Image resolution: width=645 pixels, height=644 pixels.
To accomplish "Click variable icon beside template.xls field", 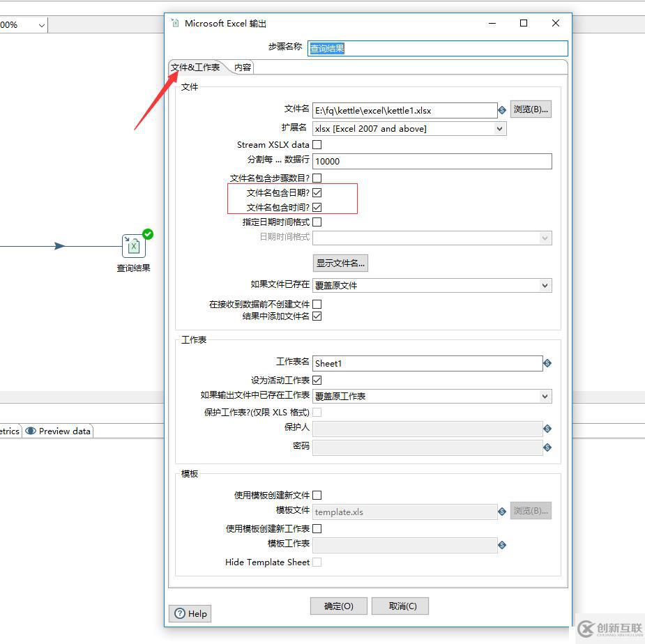I will pos(501,512).
